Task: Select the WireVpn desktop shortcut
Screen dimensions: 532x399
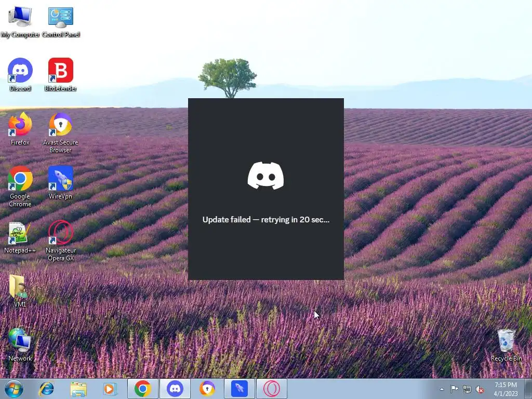Action: pos(60,182)
